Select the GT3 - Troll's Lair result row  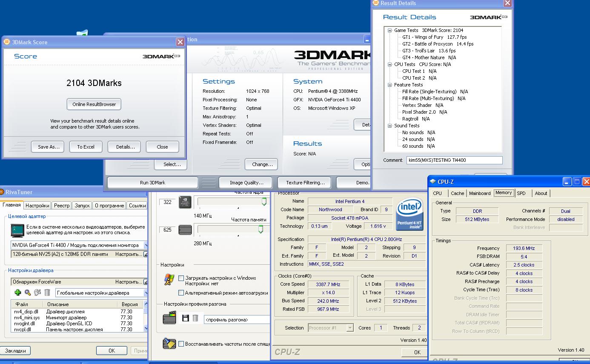coord(429,51)
